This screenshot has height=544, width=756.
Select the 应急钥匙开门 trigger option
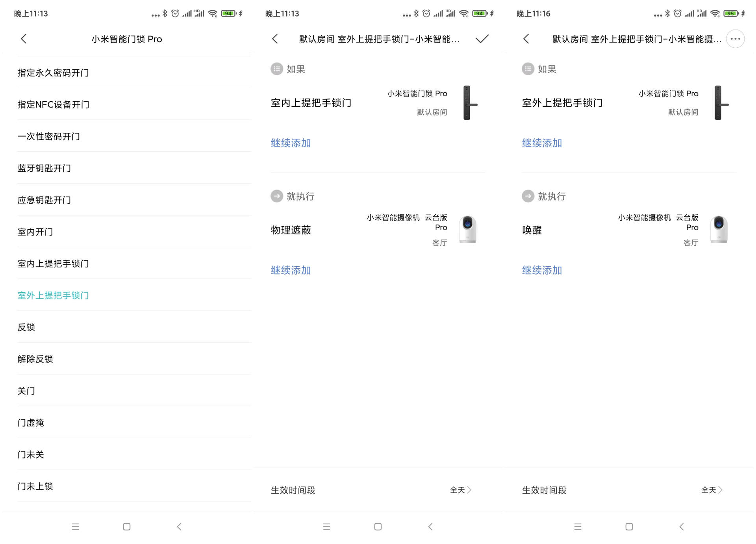click(44, 200)
